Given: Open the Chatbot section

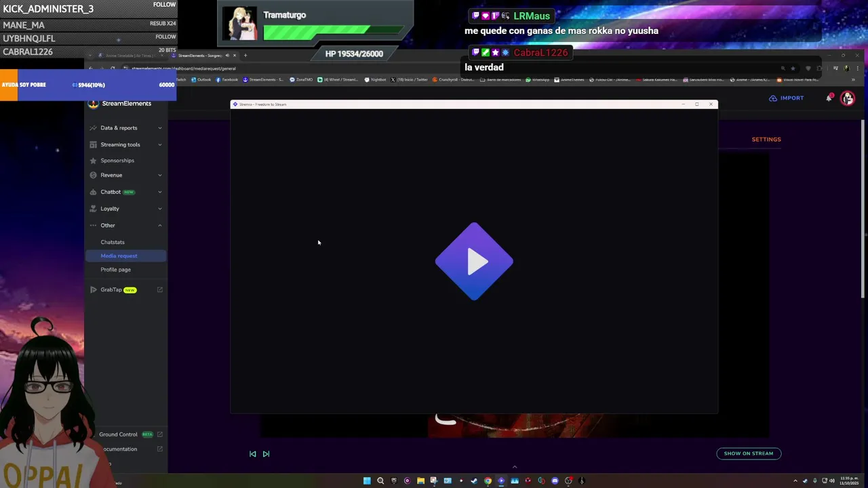Looking at the screenshot, I should [x=111, y=192].
